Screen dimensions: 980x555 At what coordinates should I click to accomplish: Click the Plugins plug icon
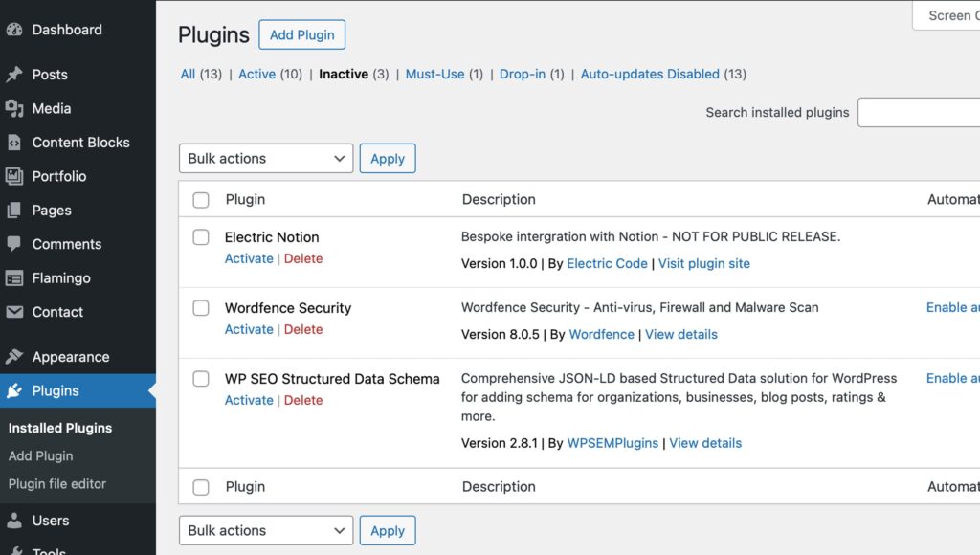pyautogui.click(x=14, y=390)
